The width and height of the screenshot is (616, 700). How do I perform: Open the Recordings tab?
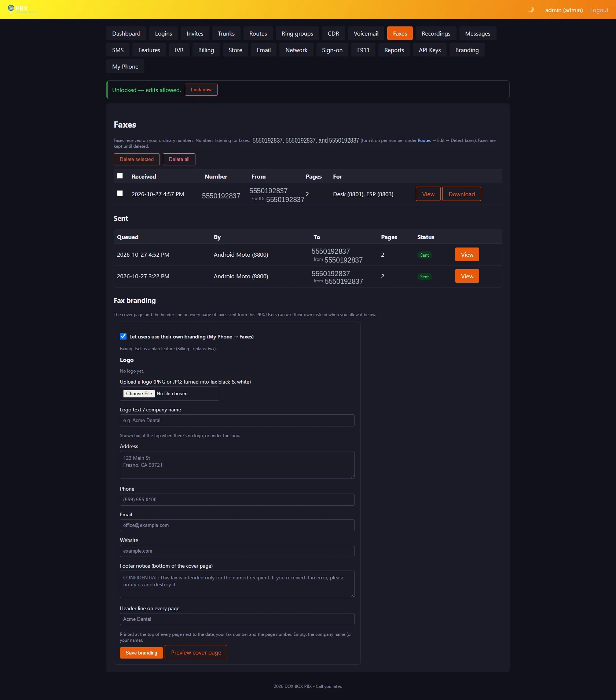point(436,33)
